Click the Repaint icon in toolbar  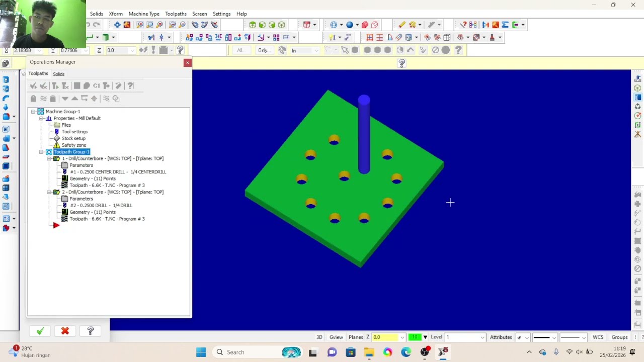point(127,25)
